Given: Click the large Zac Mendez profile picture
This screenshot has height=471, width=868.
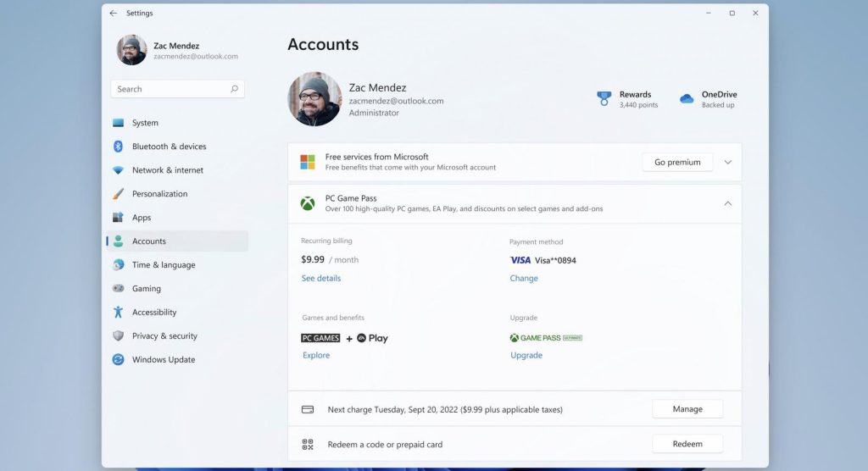Looking at the screenshot, I should click(x=314, y=99).
